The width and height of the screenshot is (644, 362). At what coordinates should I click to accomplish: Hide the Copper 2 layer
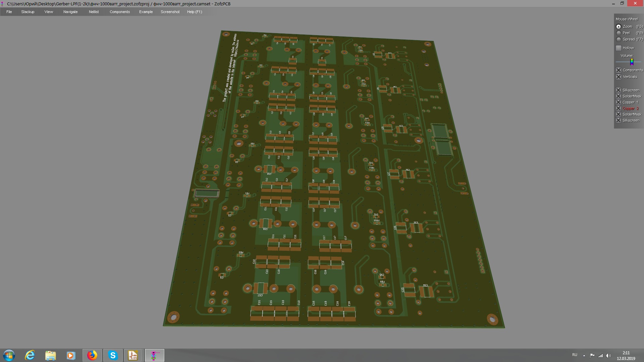(619, 108)
